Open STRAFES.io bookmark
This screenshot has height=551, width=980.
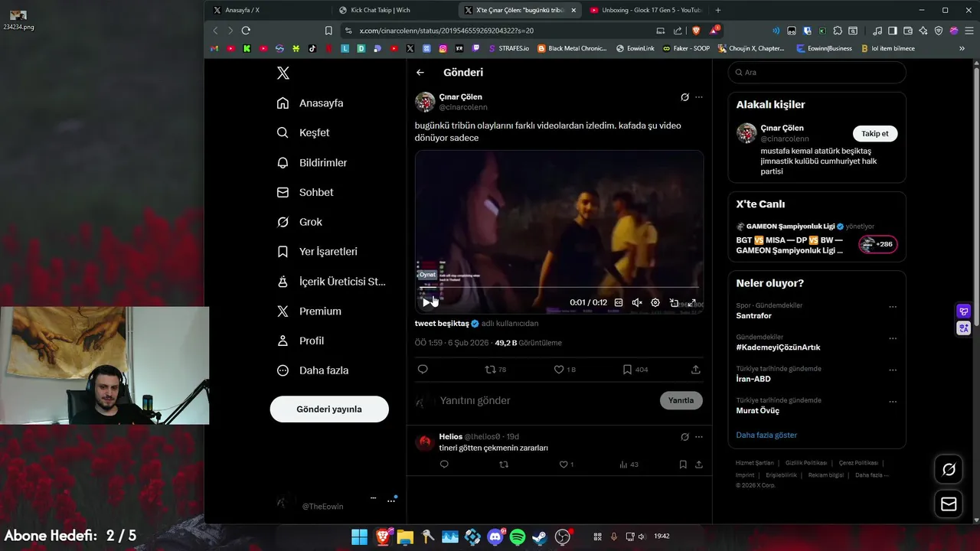(x=508, y=48)
